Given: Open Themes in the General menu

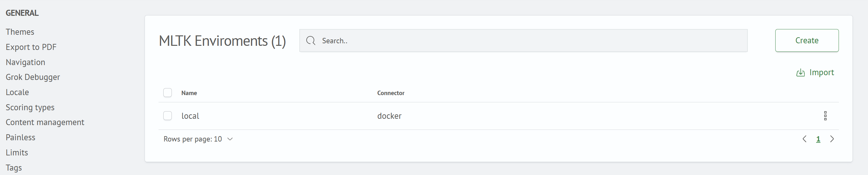Looking at the screenshot, I should pyautogui.click(x=20, y=32).
